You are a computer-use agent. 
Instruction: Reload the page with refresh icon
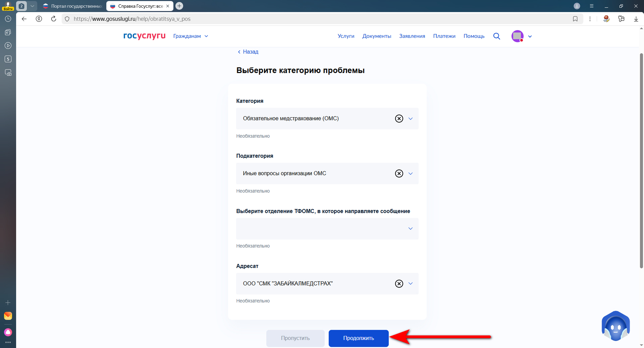point(54,19)
